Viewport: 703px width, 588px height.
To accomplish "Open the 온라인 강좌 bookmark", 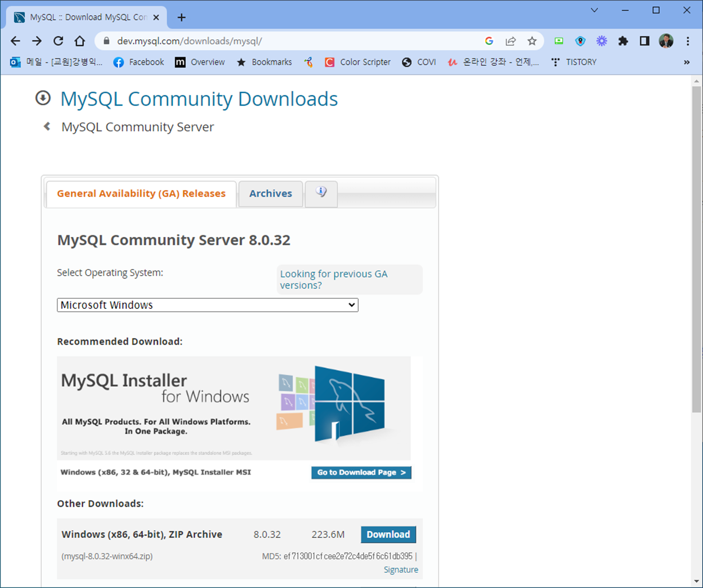I will coord(493,62).
